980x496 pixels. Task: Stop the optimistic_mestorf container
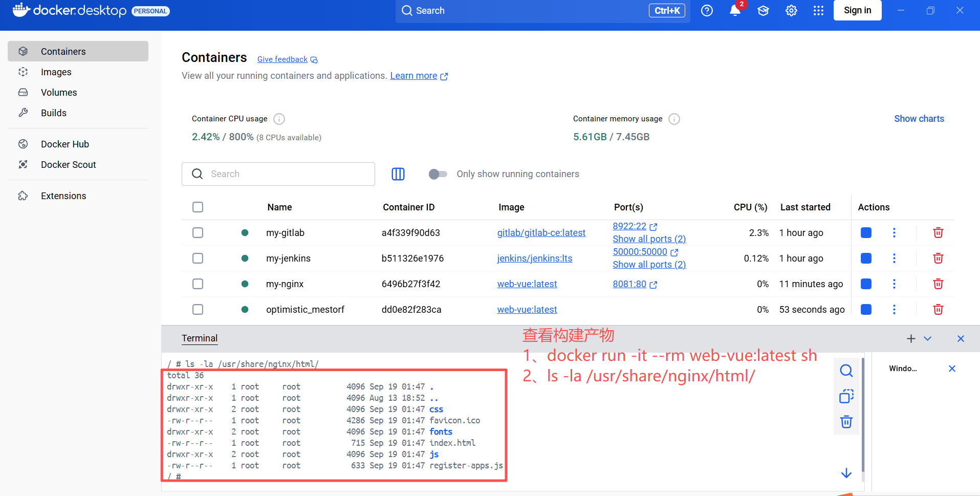[x=866, y=309]
